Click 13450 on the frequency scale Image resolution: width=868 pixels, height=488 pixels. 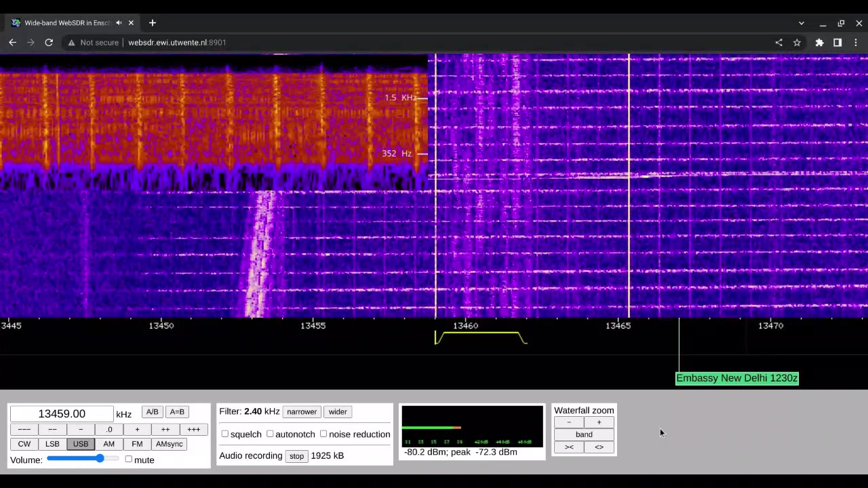[161, 325]
